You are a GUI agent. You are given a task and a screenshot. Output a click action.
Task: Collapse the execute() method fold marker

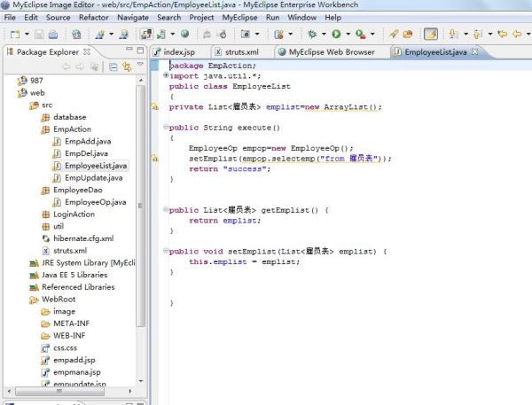(x=166, y=128)
